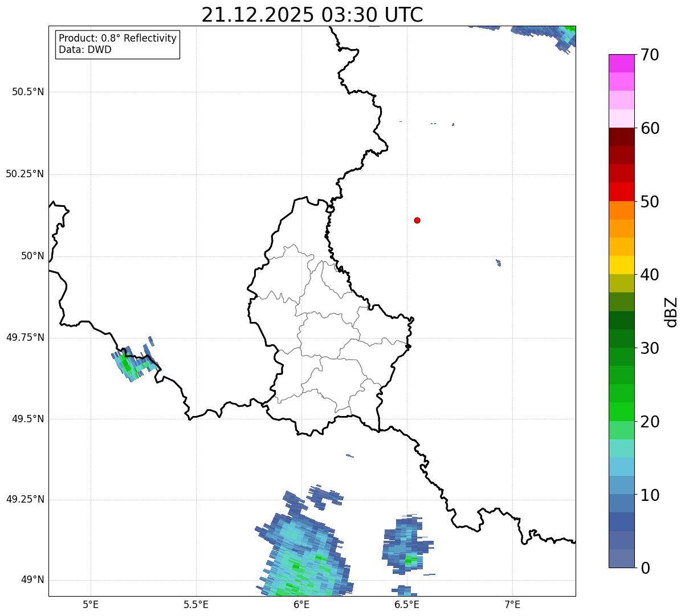
Task: Click the small radar echo near 6.5°E
Action: (407, 545)
